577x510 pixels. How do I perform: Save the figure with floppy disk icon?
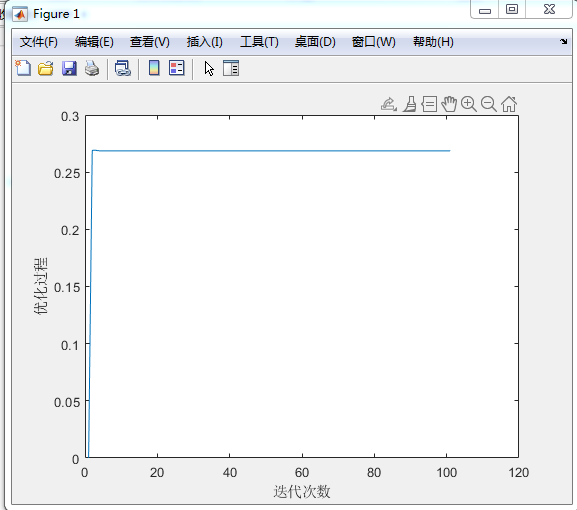pos(69,68)
